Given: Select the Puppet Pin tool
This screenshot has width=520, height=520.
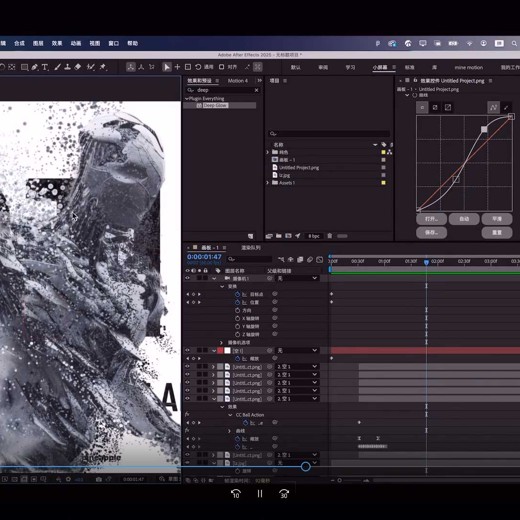Looking at the screenshot, I should click(x=103, y=67).
